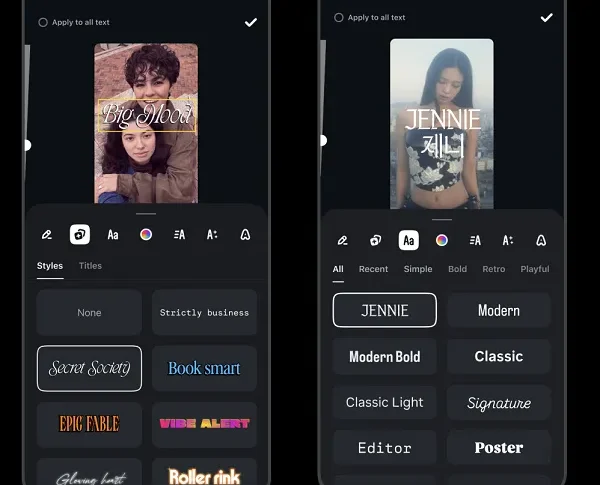Select the 'None' style option
Screen dimensions: 600x485
[89, 313]
